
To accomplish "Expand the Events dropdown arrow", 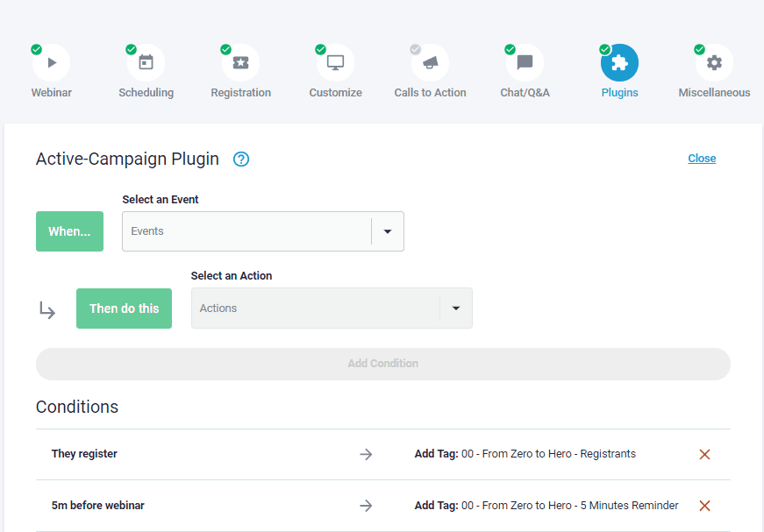I will coord(388,231).
